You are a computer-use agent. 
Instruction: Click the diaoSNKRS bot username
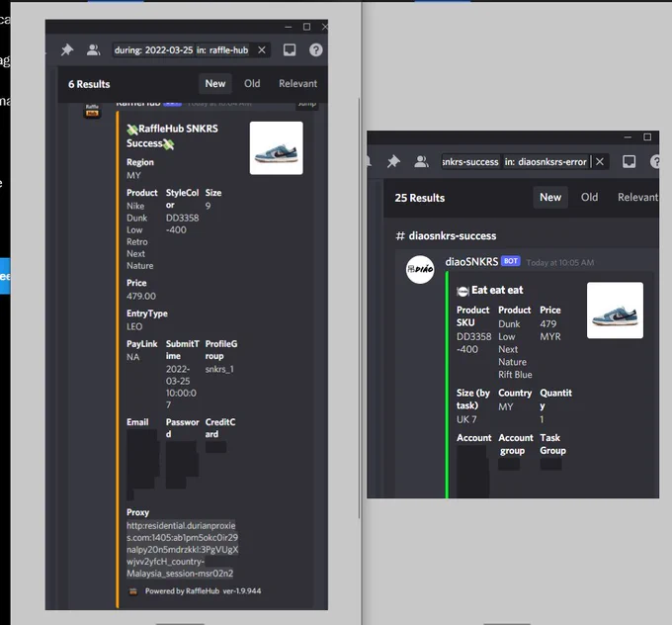[x=471, y=262]
